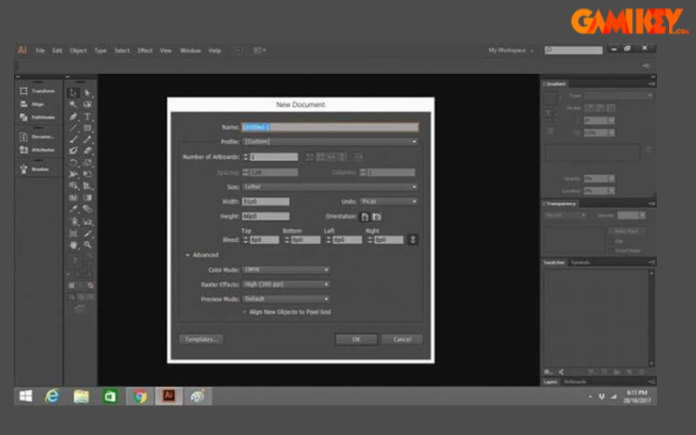Screen dimensions: 696x435
Task: Open the Object menu
Action: click(x=77, y=50)
